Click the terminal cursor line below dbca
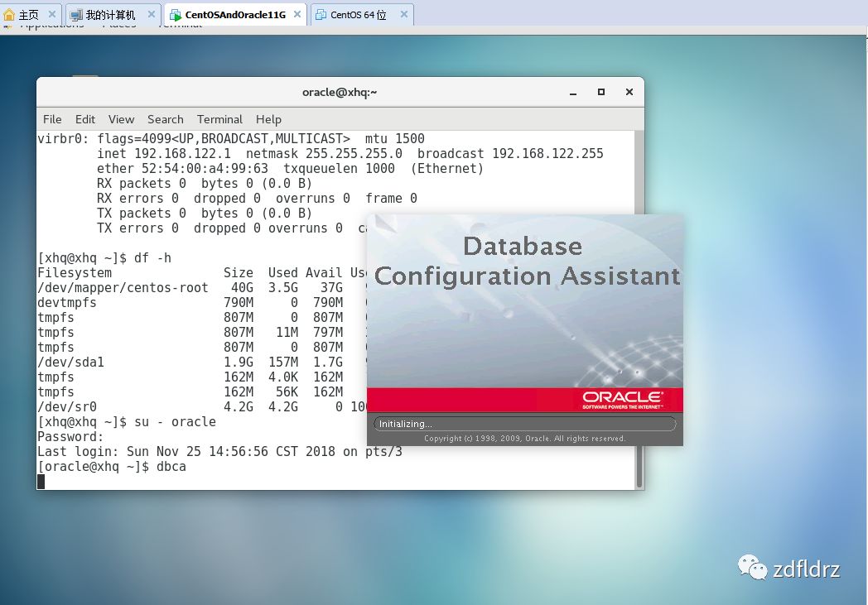 click(x=41, y=482)
